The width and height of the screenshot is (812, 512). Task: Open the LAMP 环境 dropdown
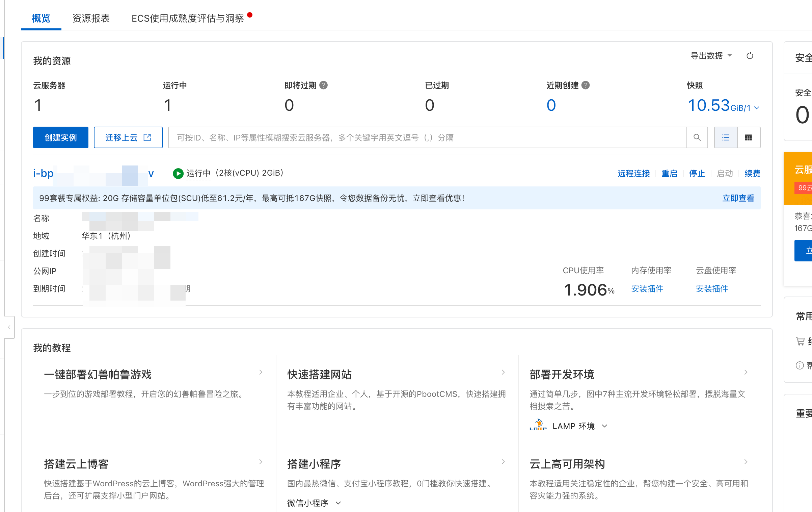click(604, 426)
